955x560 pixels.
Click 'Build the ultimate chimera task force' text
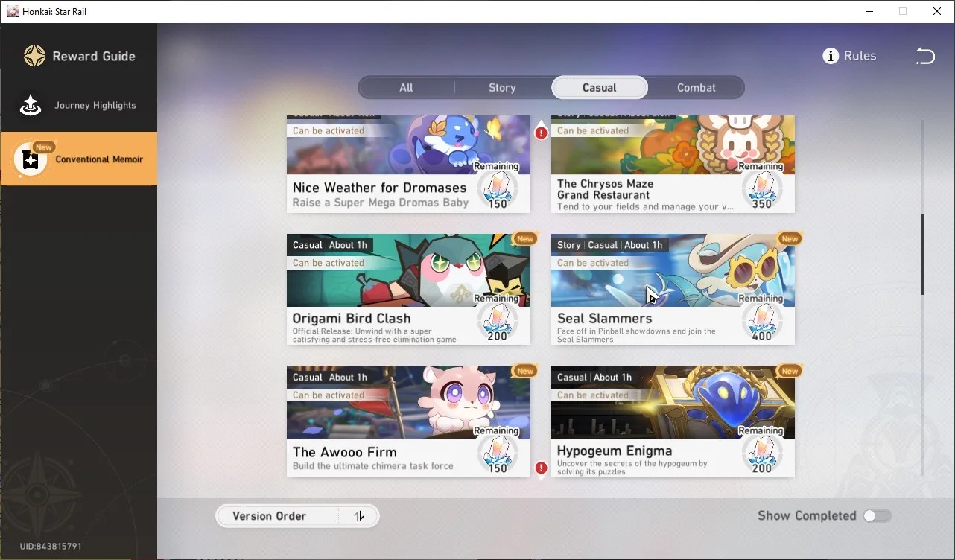pyautogui.click(x=373, y=466)
